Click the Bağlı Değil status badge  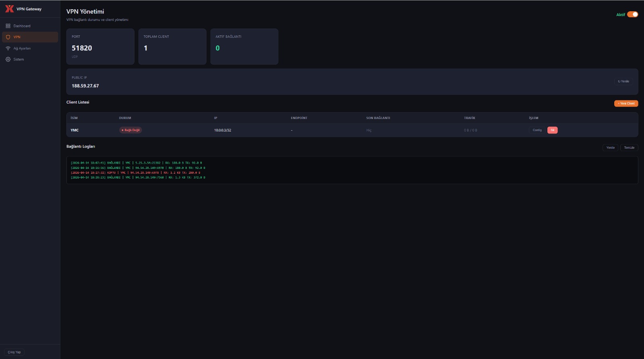point(130,130)
